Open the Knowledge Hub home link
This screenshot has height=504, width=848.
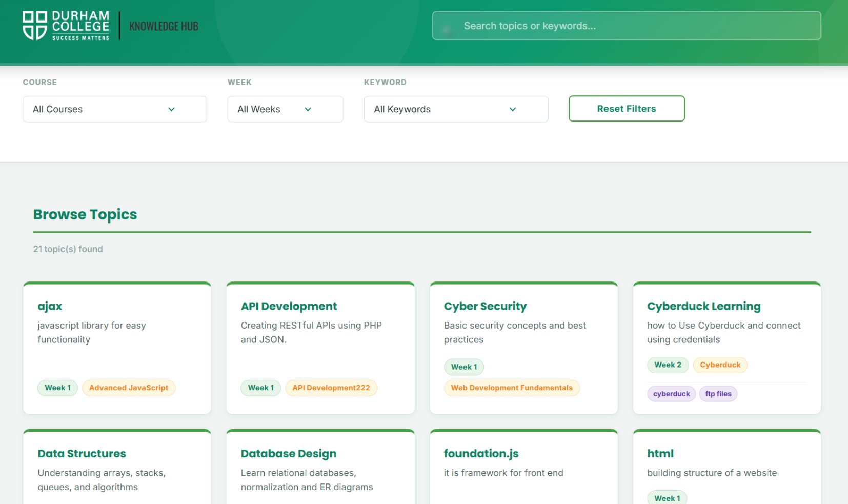[x=164, y=26]
